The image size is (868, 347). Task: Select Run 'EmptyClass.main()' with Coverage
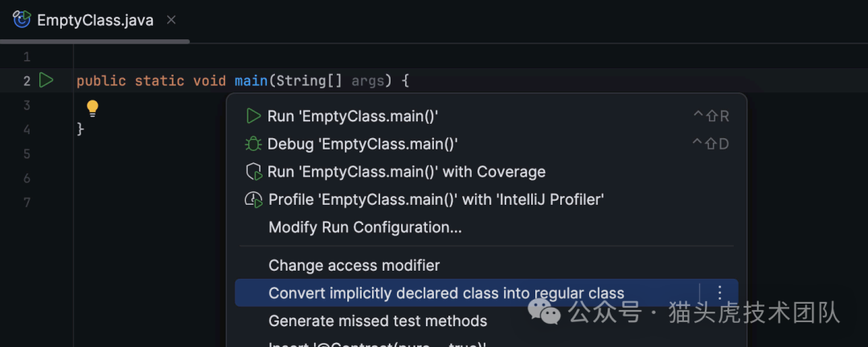(407, 172)
